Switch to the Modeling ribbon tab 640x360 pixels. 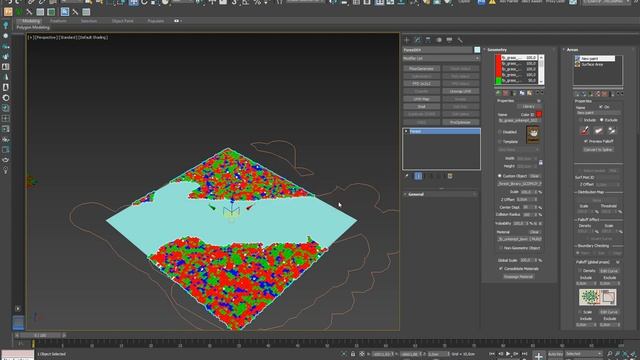(31, 21)
